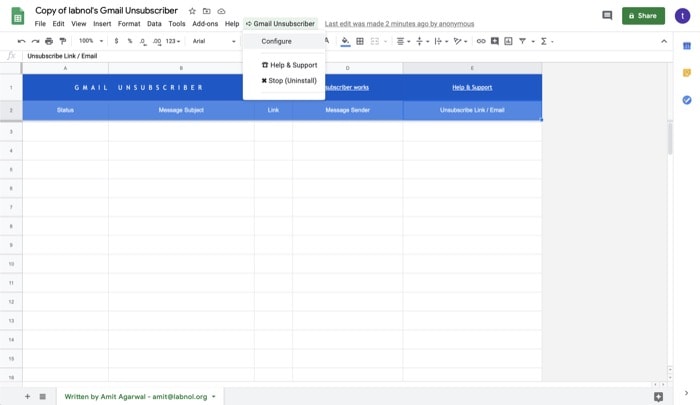Select column A header
This screenshot has width=700, height=405.
(x=65, y=68)
